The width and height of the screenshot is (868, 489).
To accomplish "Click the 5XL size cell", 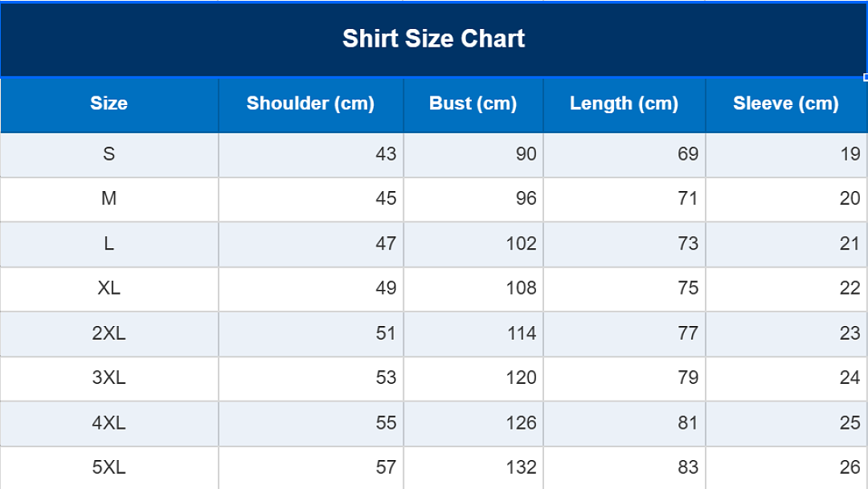I will coord(109,467).
